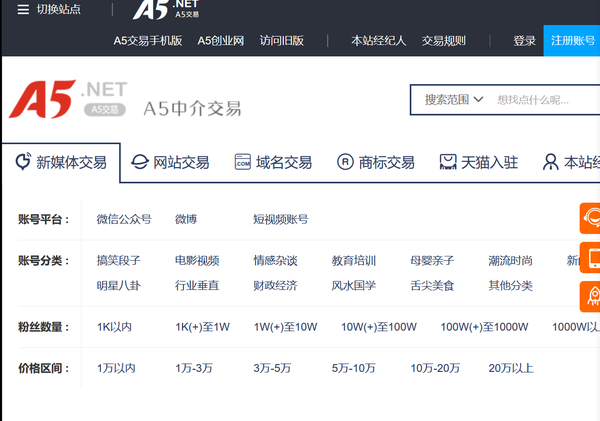Select category 教育培训

click(x=354, y=261)
